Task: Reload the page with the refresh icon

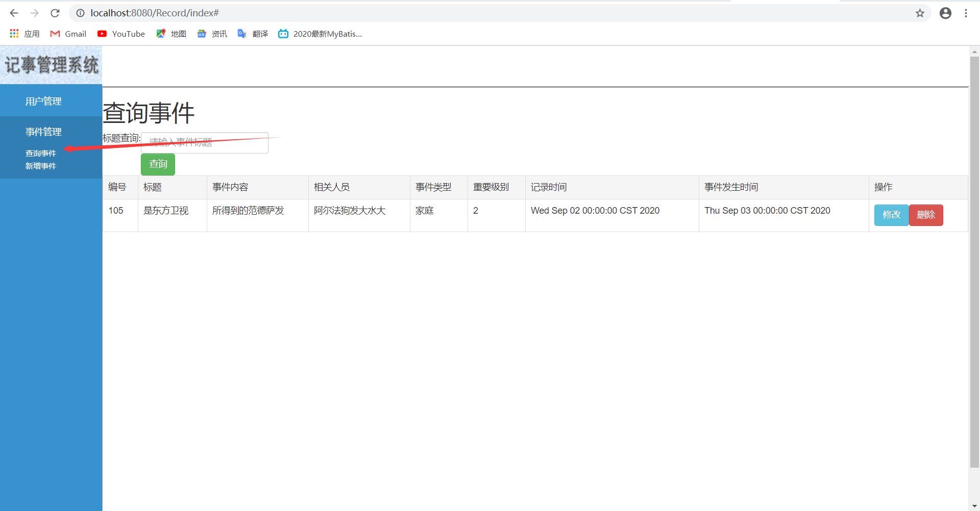Action: pyautogui.click(x=55, y=13)
